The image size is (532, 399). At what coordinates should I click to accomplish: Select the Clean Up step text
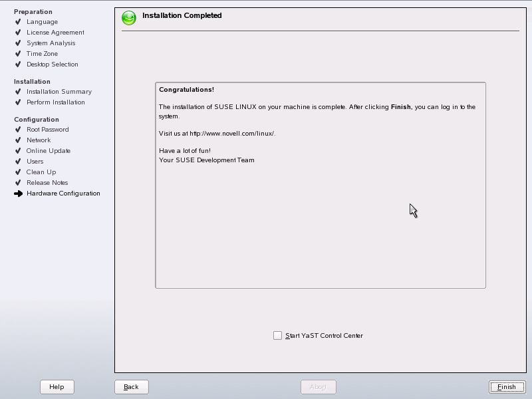[41, 172]
